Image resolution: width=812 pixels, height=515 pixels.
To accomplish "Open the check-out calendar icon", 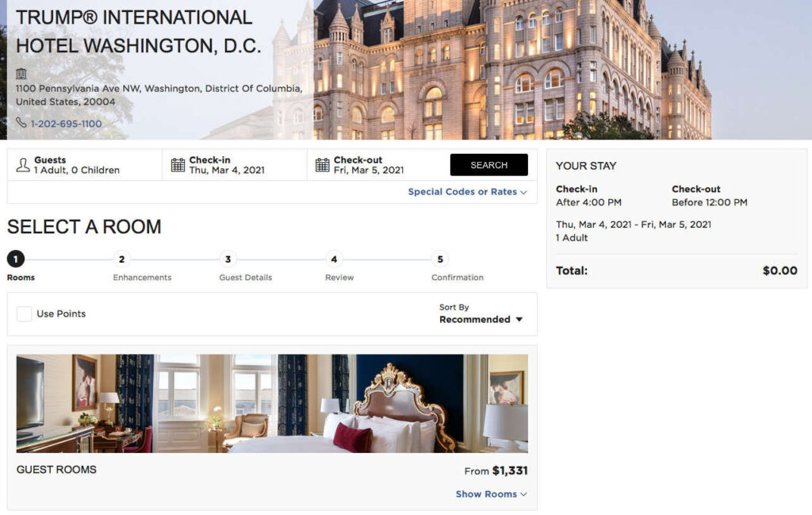I will [322, 165].
